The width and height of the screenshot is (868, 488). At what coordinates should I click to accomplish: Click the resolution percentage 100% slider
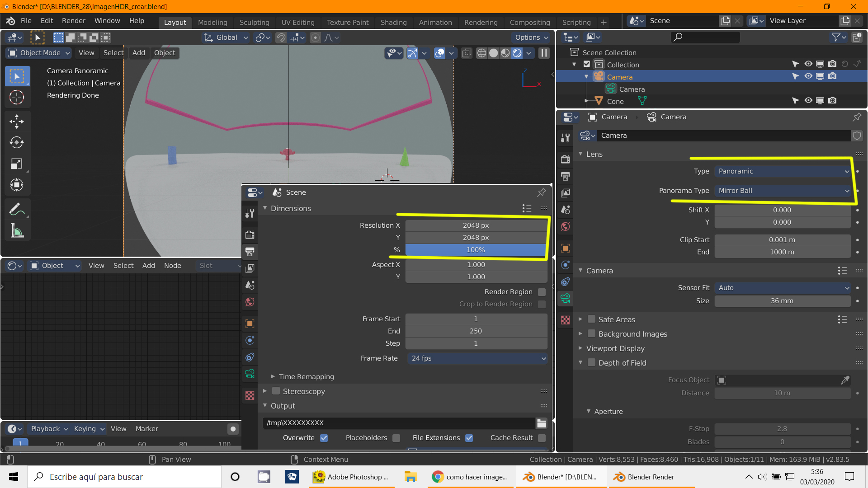point(476,250)
